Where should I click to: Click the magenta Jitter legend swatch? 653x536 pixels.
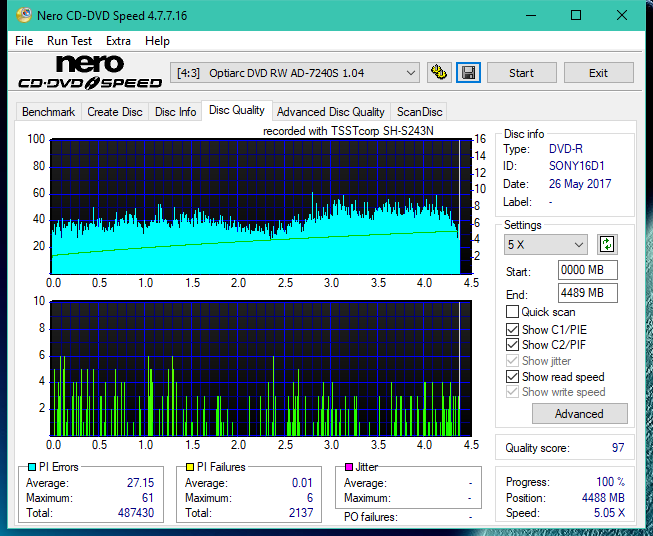(x=349, y=467)
